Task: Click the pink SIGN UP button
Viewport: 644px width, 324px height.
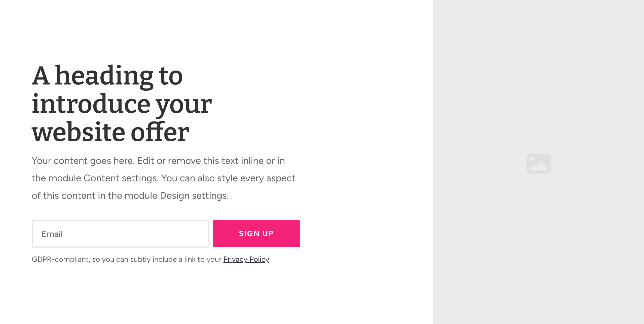Action: tap(256, 234)
